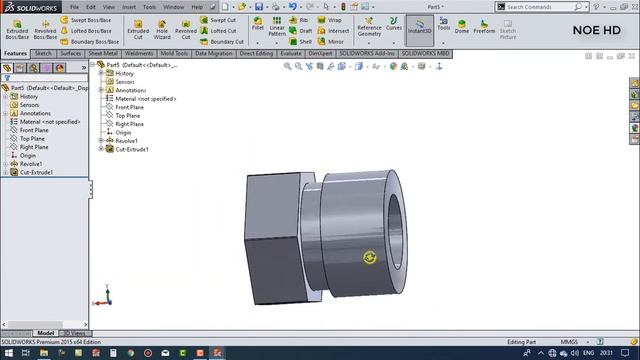
Task: Select Origin in left tree
Action: [x=27, y=156]
